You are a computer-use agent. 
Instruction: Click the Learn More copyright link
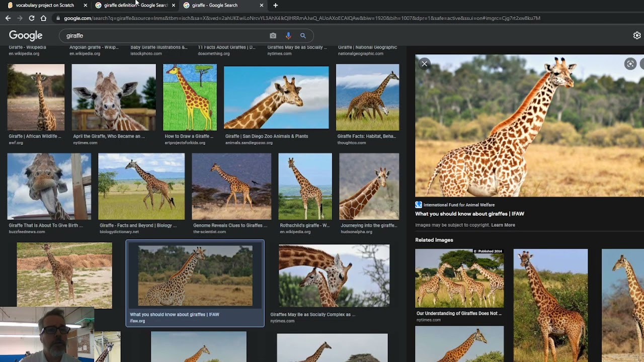[503, 225]
